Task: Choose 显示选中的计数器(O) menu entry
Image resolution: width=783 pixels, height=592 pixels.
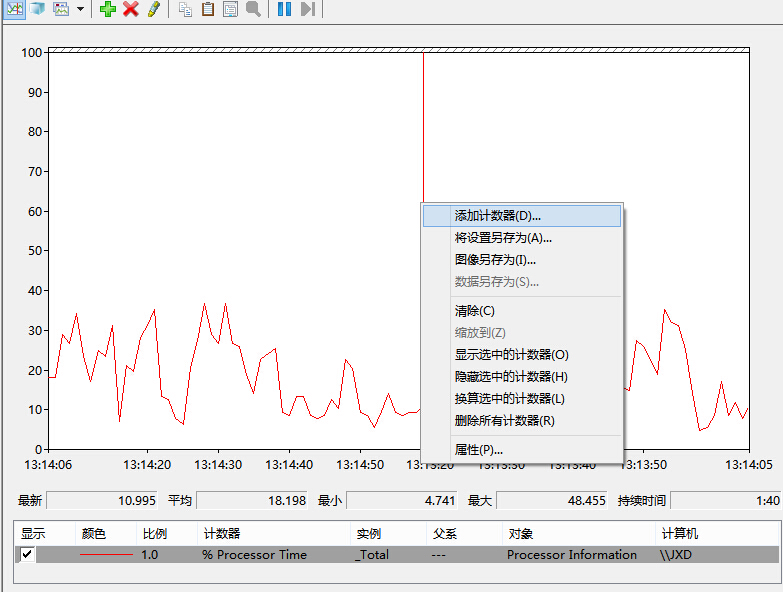Action: click(522, 355)
